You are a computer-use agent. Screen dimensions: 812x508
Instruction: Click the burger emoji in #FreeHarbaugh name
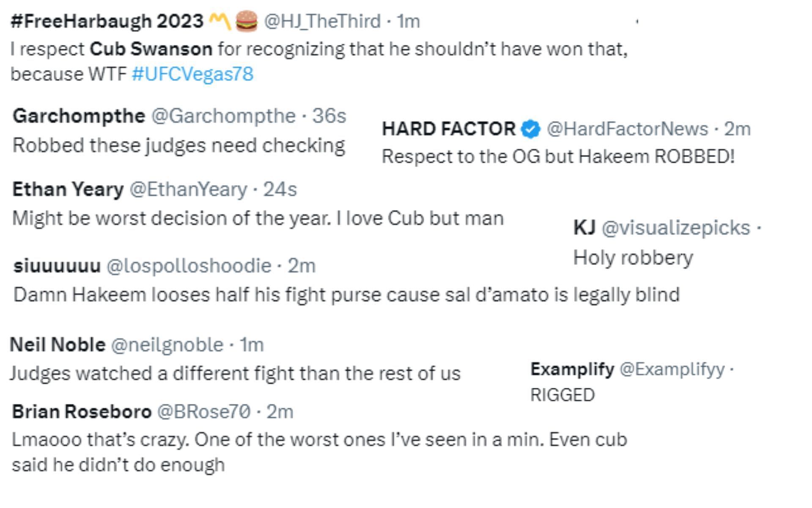246,21
